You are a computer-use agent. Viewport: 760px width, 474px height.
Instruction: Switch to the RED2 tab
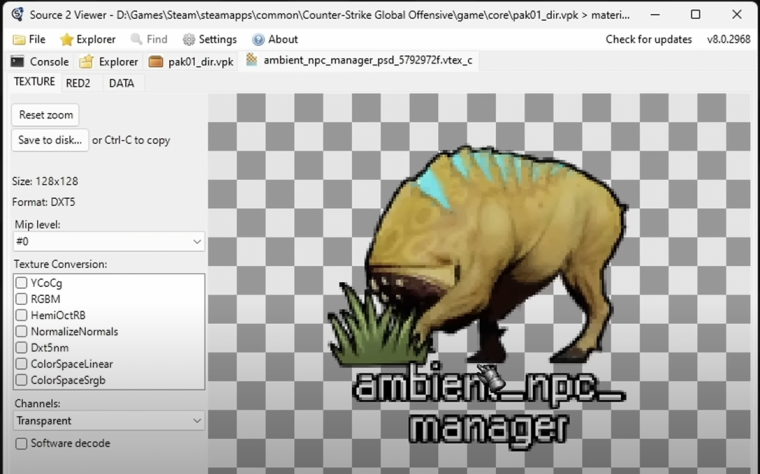point(78,83)
